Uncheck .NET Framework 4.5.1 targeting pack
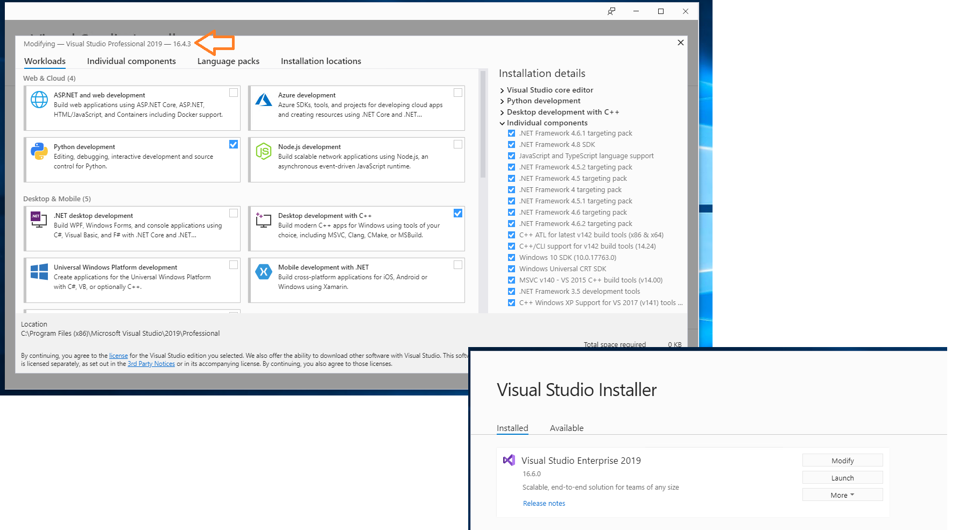This screenshot has height=530, width=980. [x=512, y=201]
